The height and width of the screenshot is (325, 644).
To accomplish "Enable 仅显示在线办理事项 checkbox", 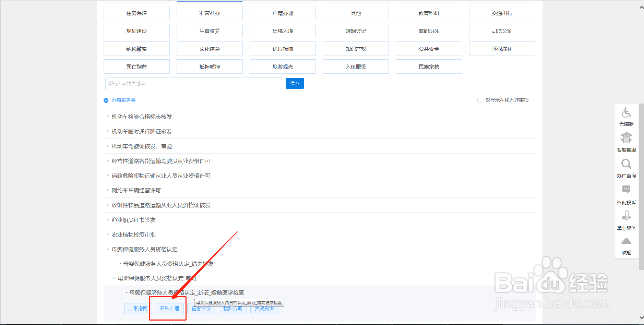I will click(479, 100).
